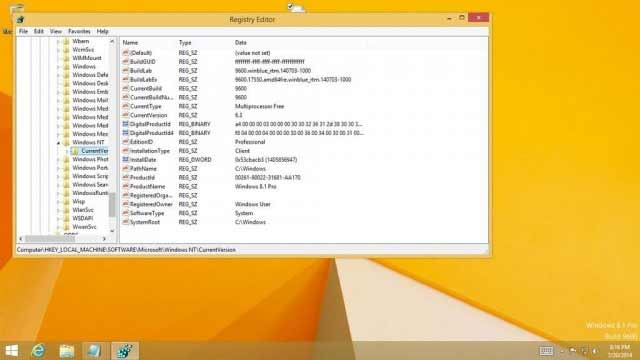
Task: Click the 'Multiprocessor Free' data value
Action: (259, 106)
